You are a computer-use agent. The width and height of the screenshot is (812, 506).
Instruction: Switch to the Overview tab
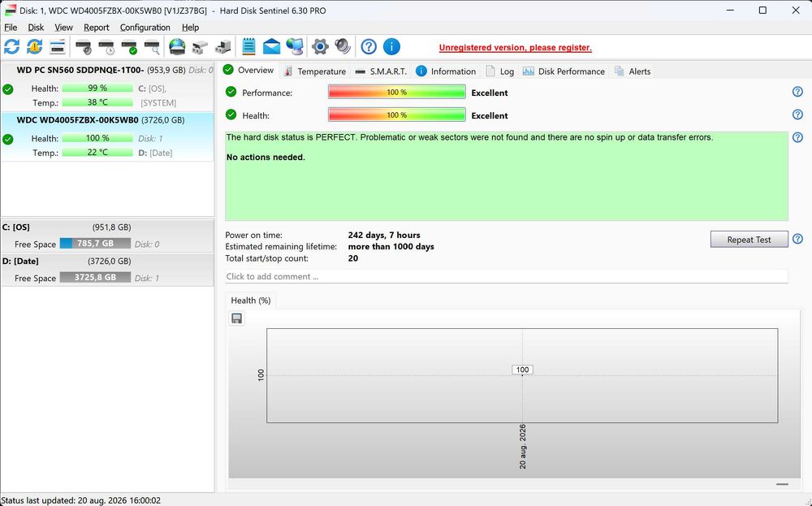pyautogui.click(x=249, y=71)
